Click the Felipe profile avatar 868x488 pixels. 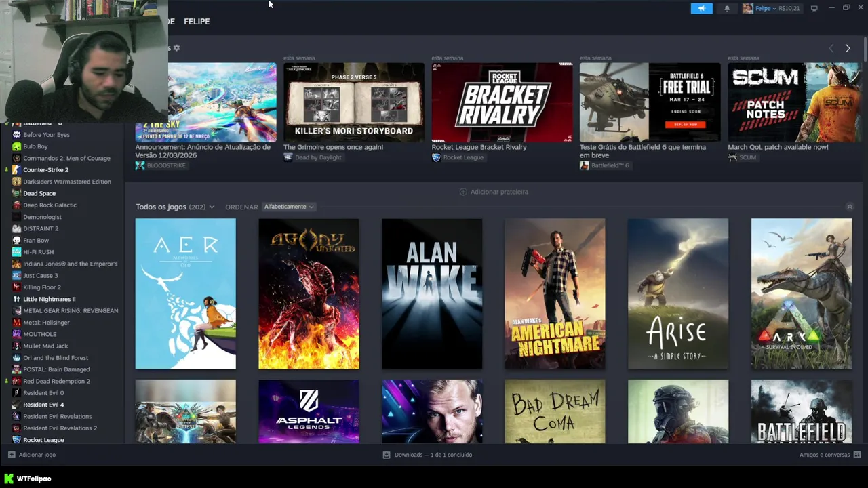tap(747, 8)
